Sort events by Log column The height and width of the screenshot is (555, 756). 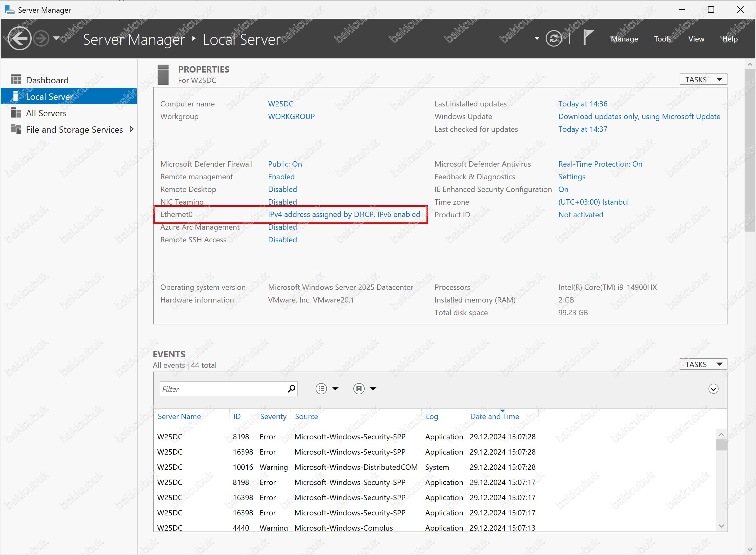pyautogui.click(x=432, y=417)
